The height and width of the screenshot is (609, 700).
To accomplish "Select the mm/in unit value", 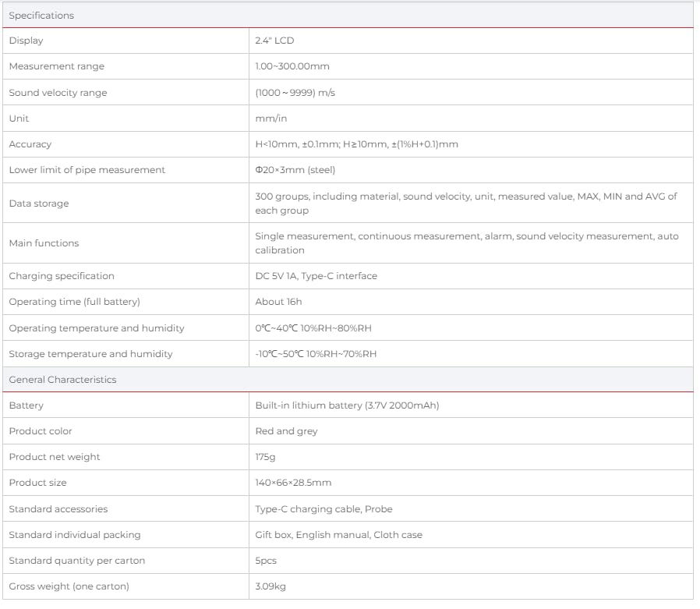I will [270, 119].
